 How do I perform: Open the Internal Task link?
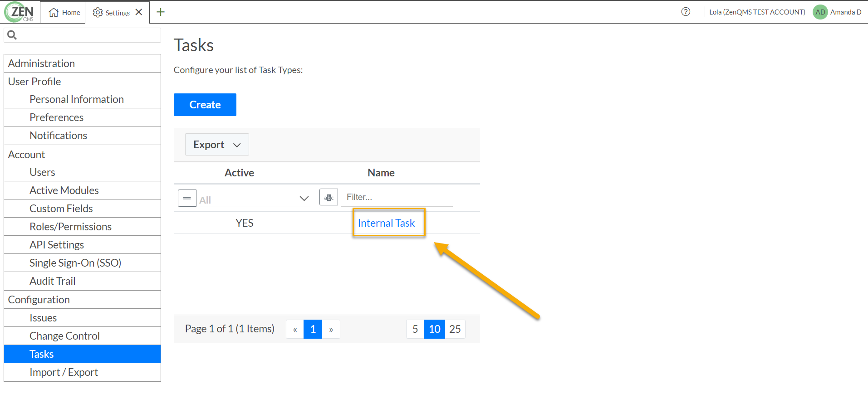coord(386,223)
